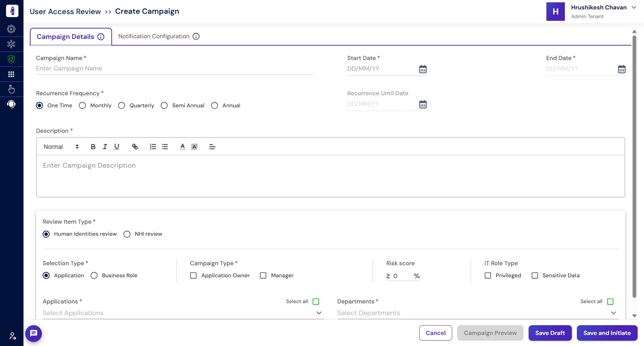Select the green compliance shield in sidebar
The height and width of the screenshot is (346, 644).
click(11, 59)
